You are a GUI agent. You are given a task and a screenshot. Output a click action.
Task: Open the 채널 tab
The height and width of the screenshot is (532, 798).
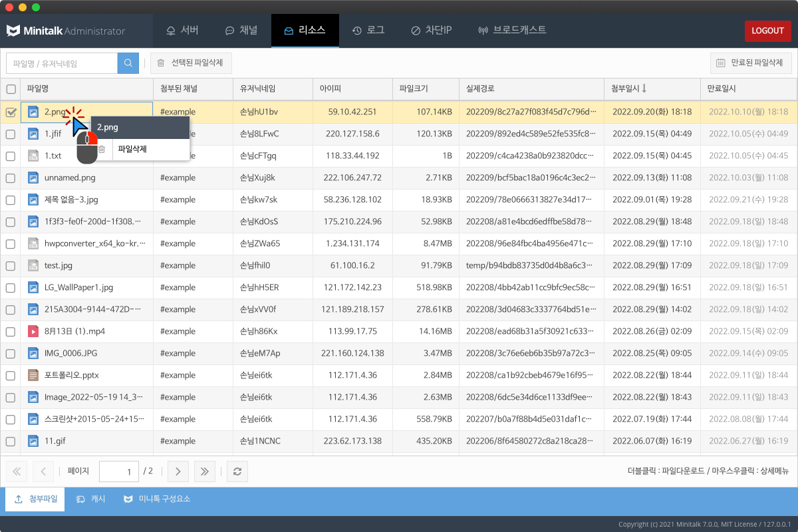coord(241,31)
